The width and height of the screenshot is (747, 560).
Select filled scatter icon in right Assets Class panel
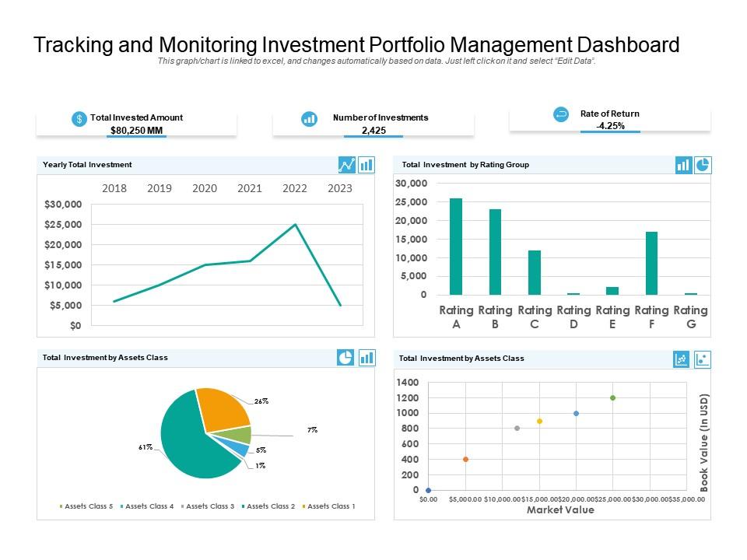(682, 359)
